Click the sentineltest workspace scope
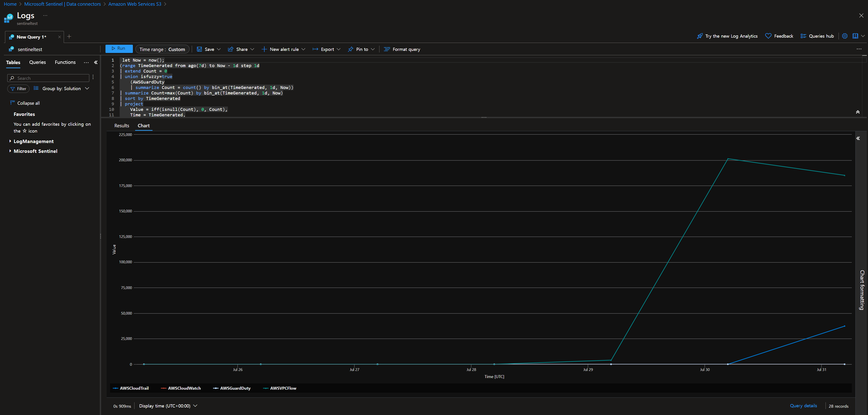This screenshot has width=868, height=415. pyautogui.click(x=26, y=49)
